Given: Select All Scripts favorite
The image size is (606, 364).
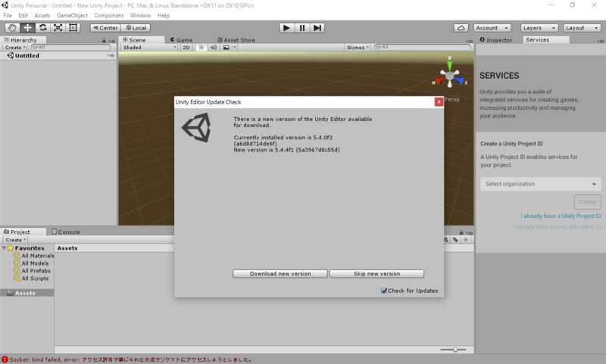Looking at the screenshot, I should pos(31,278).
